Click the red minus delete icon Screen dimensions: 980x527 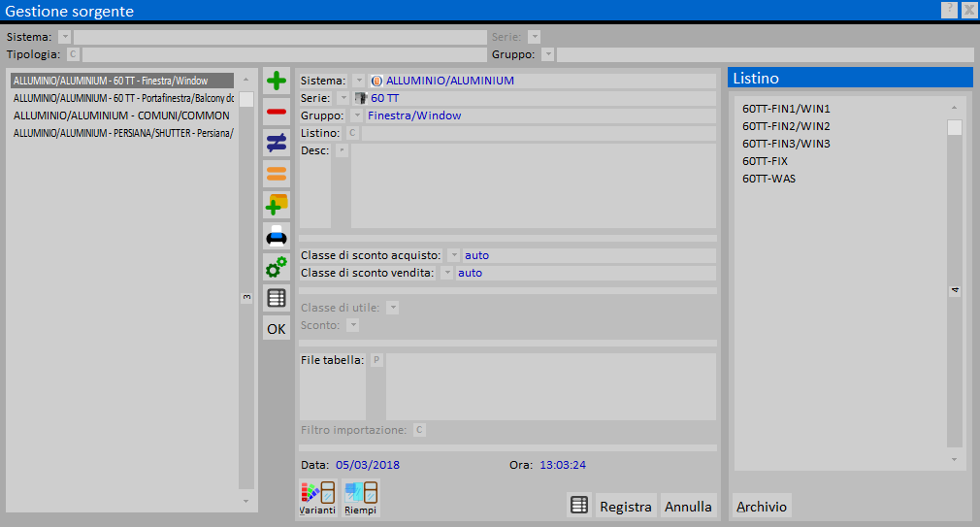[x=277, y=112]
